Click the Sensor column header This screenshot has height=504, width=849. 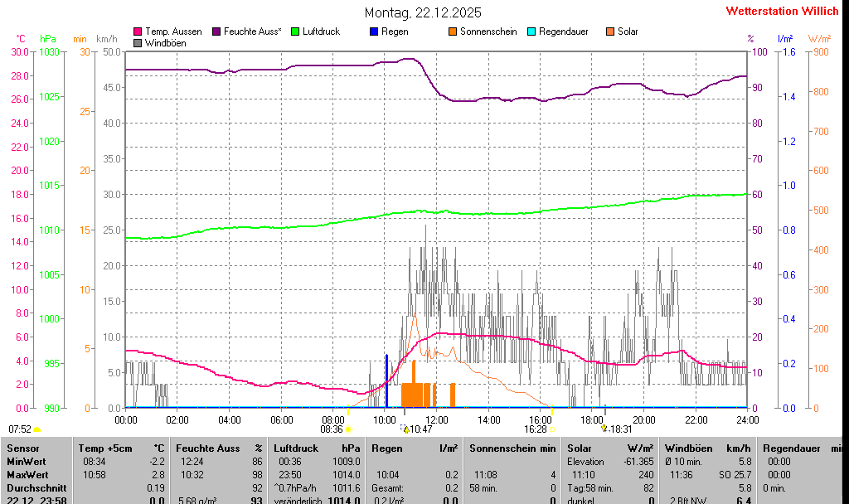coord(23,448)
